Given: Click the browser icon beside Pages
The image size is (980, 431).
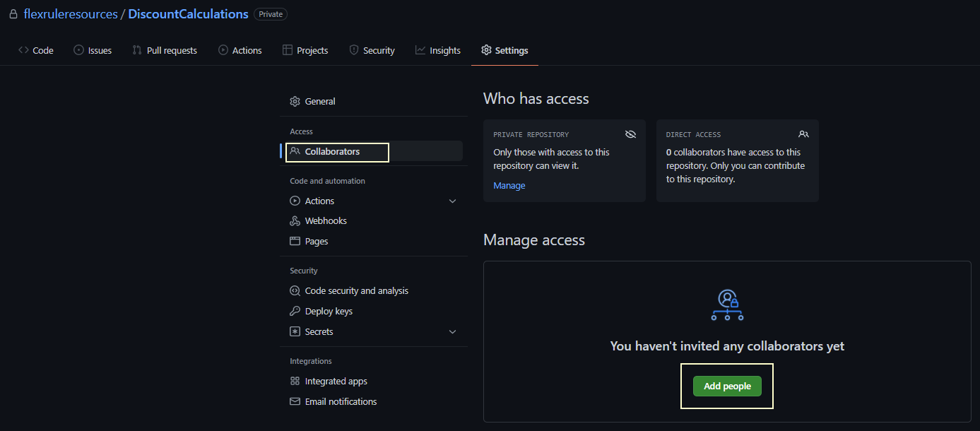Looking at the screenshot, I should [x=295, y=242].
